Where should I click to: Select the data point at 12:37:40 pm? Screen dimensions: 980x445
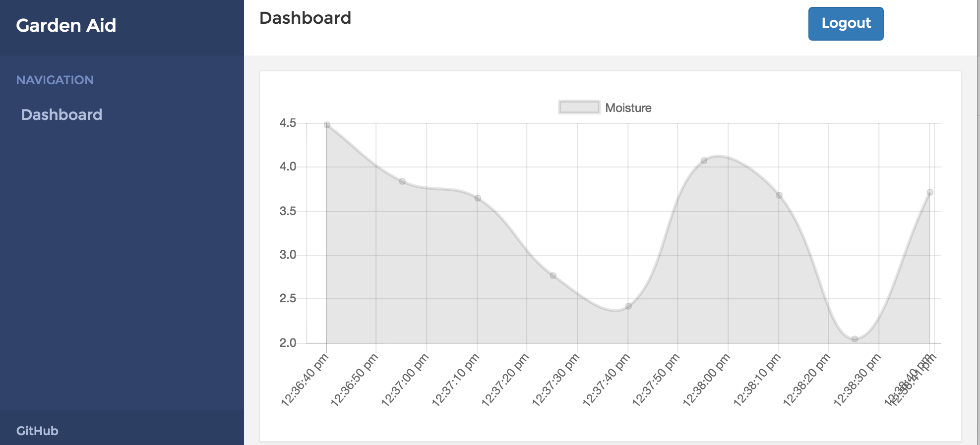tap(628, 306)
